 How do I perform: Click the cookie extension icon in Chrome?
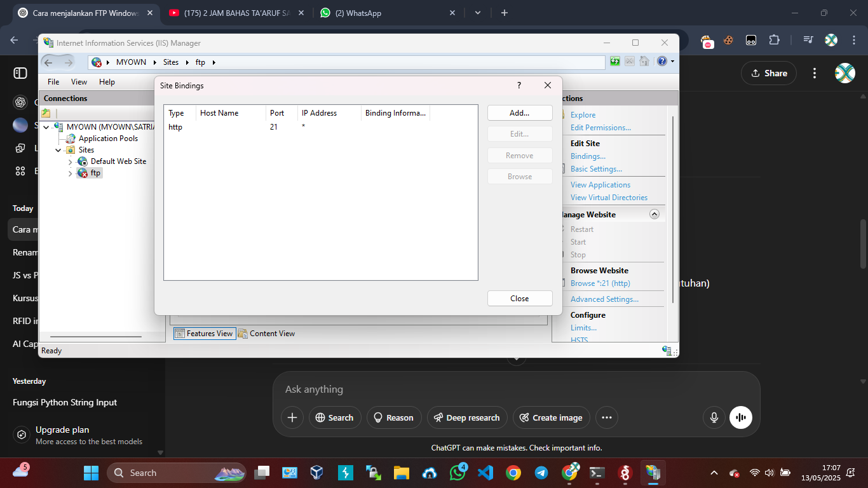point(728,40)
